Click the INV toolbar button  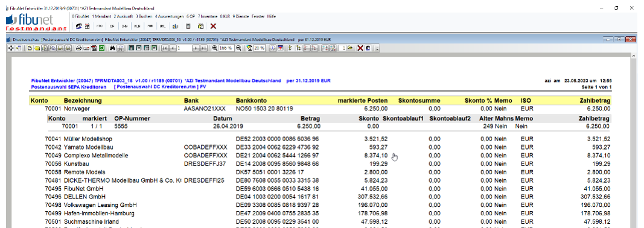pyautogui.click(x=125, y=26)
